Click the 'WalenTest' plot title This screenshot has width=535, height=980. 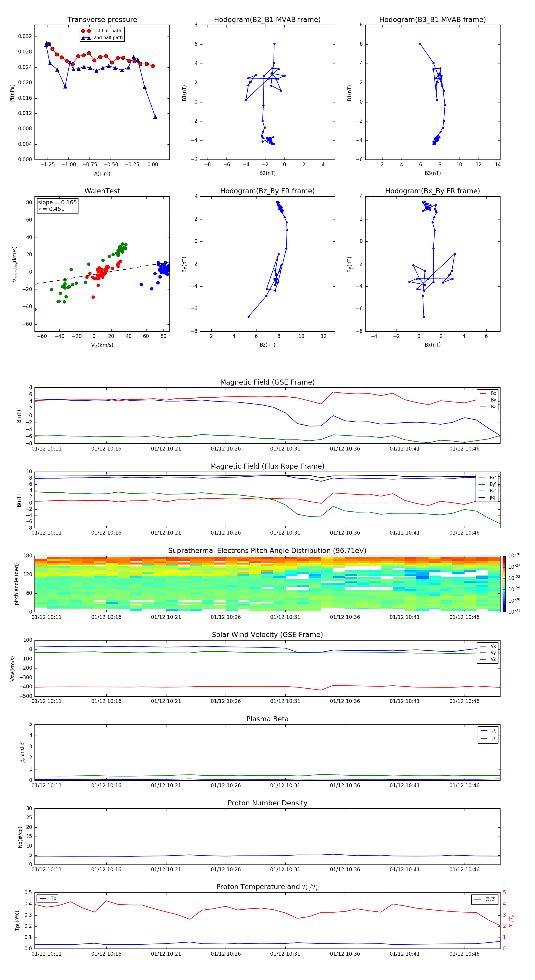click(102, 191)
